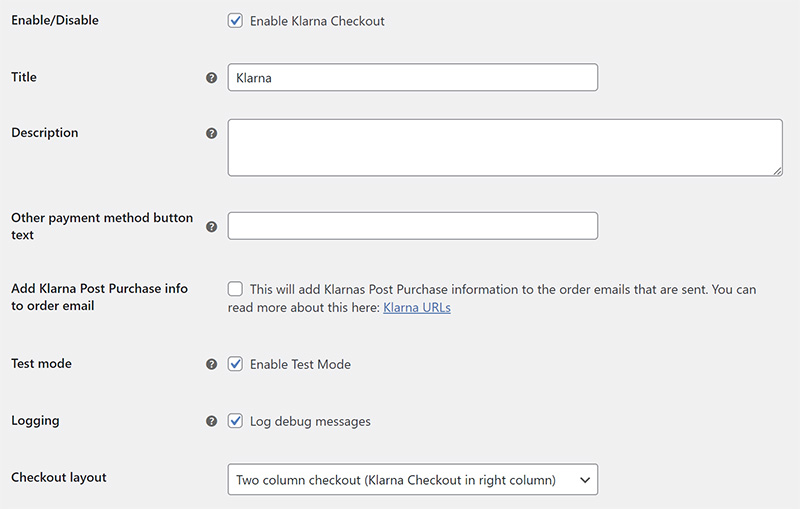Open the Checkout layout dropdown
The width and height of the screenshot is (800, 509).
(x=412, y=480)
